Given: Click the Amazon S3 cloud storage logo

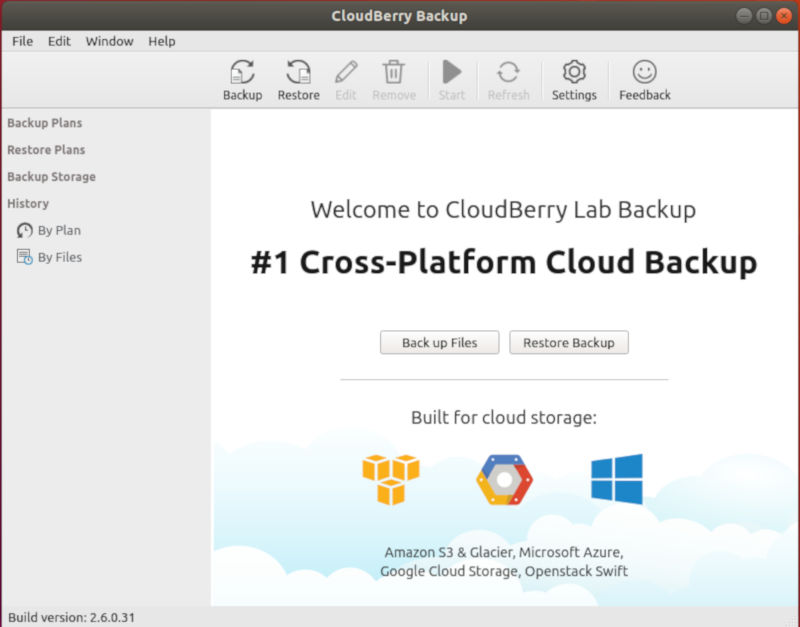Looking at the screenshot, I should point(391,480).
